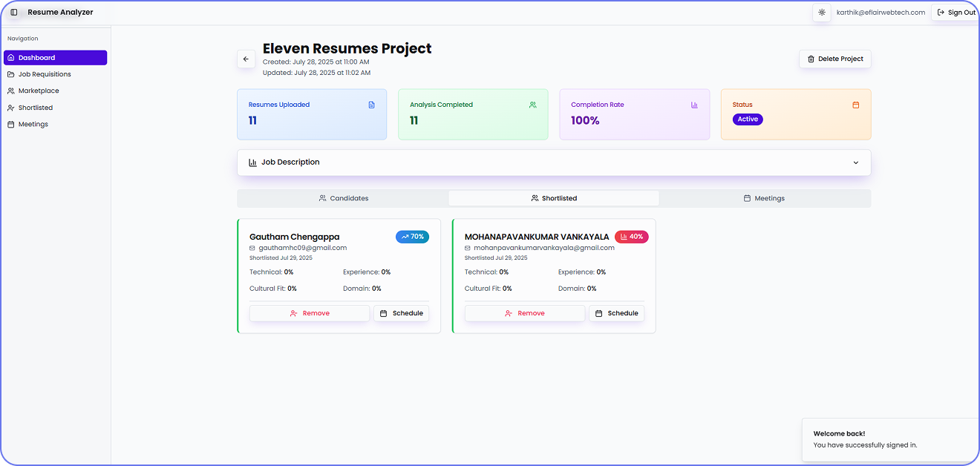
Task: Open Job Requisitions in sidebar
Action: [x=56, y=74]
